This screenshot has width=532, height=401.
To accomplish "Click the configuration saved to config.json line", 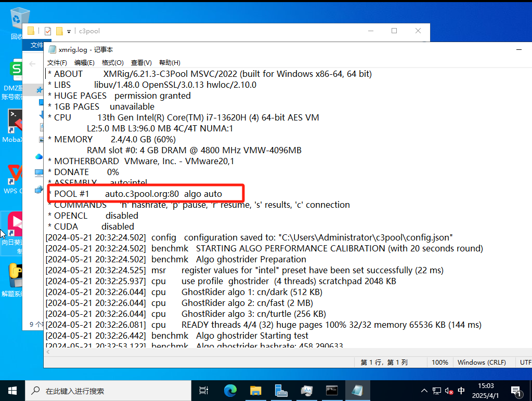I will 249,237.
